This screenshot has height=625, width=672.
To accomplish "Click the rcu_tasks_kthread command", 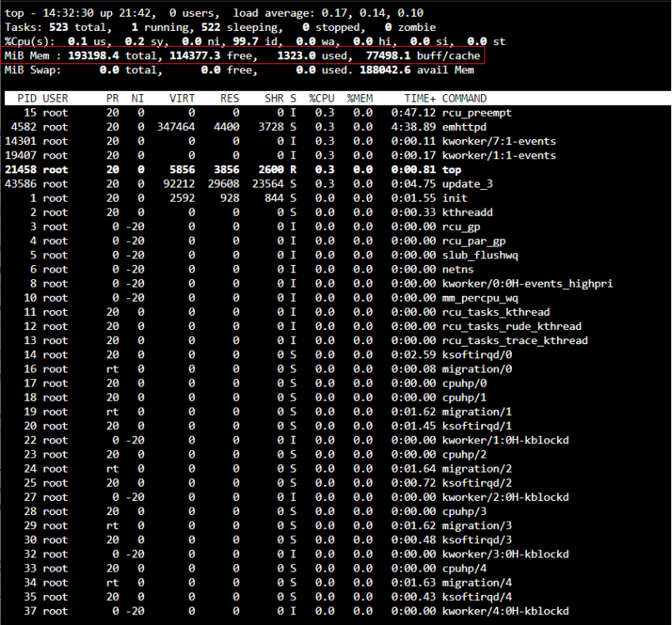I will pyautogui.click(x=496, y=312).
